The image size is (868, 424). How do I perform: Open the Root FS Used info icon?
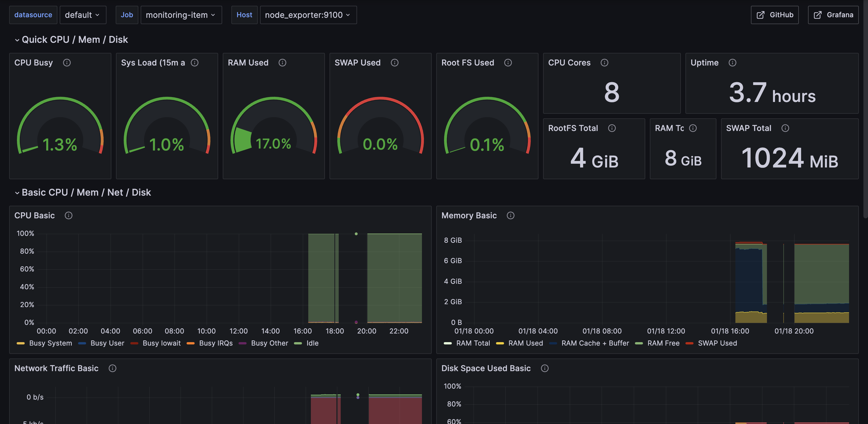[x=508, y=63]
